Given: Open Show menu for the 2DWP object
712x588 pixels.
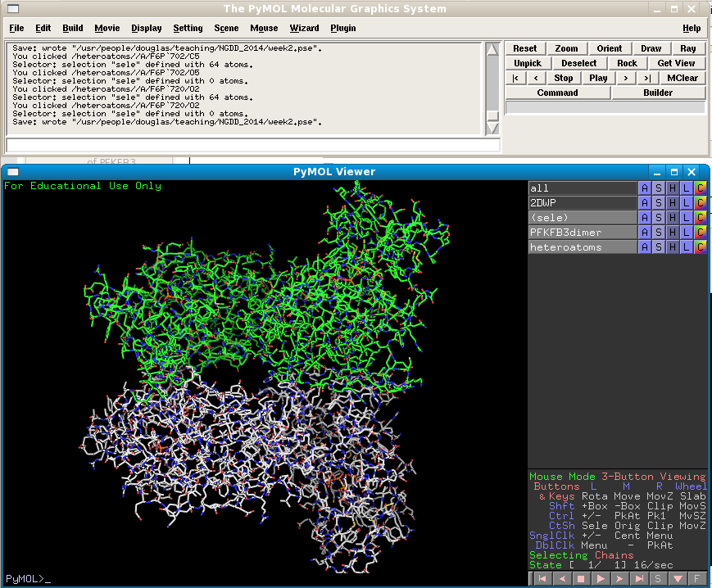Looking at the screenshot, I should point(658,203).
